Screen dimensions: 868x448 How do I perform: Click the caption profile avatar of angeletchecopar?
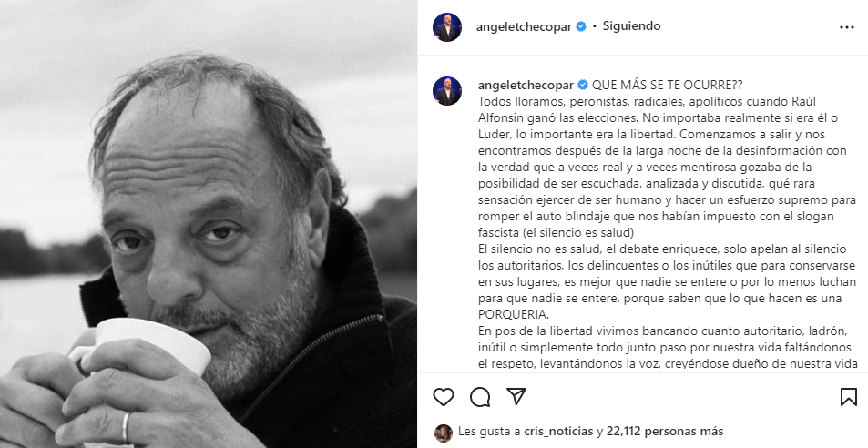446,91
